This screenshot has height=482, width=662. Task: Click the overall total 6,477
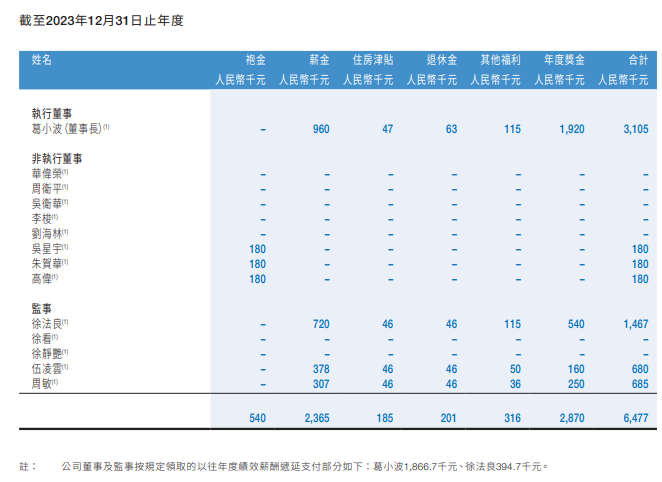[x=636, y=418]
